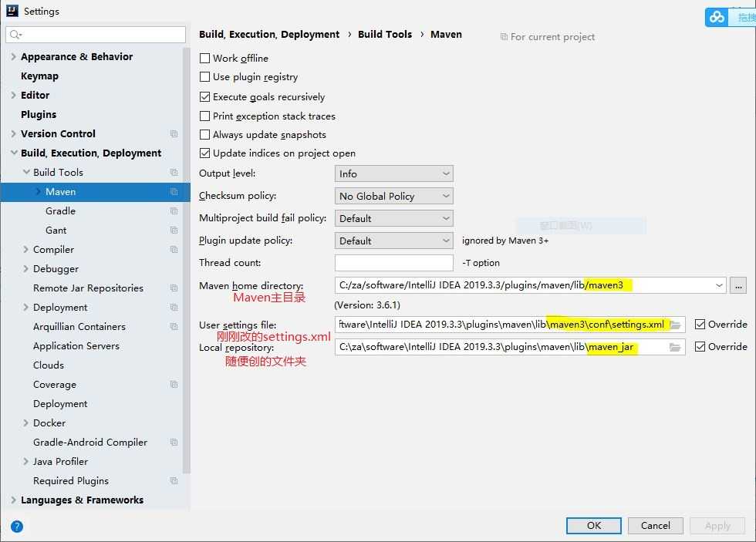Viewport: 756px width, 542px height.
Task: Click the Local repository path field
Action: coord(510,347)
